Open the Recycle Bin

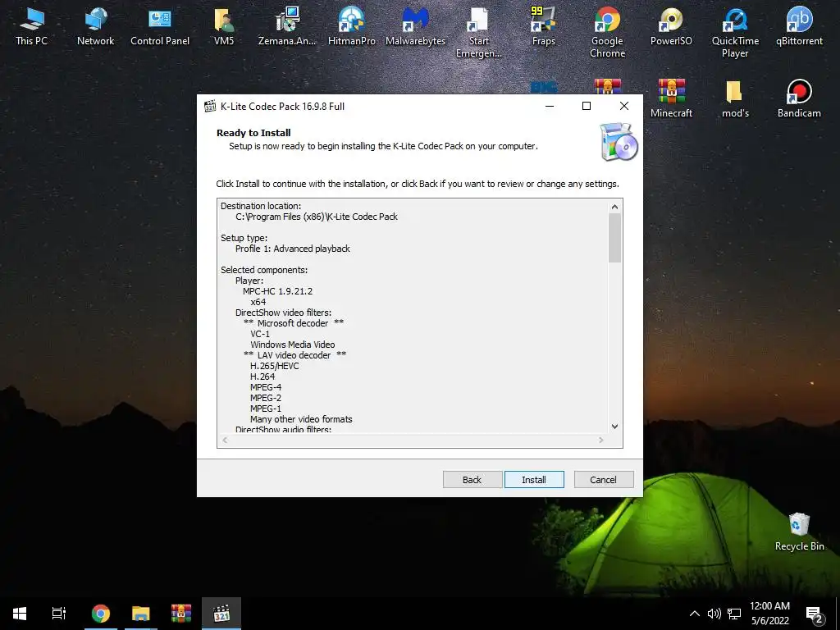799,531
